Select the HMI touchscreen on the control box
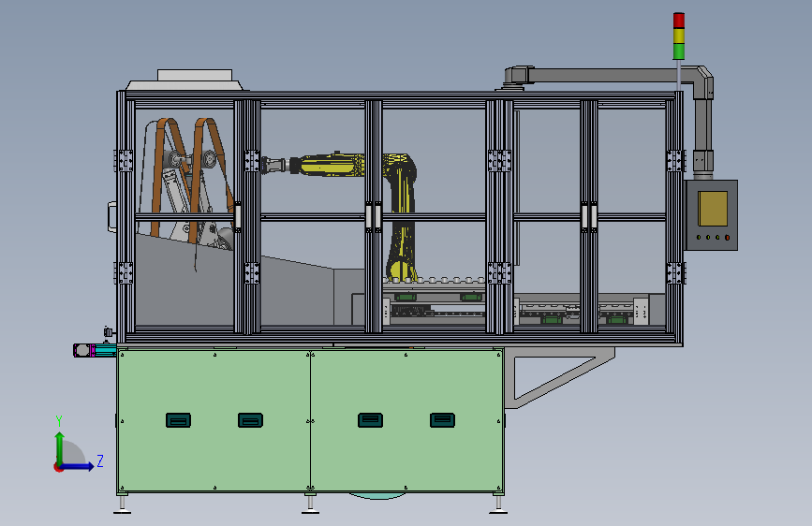 [x=713, y=209]
